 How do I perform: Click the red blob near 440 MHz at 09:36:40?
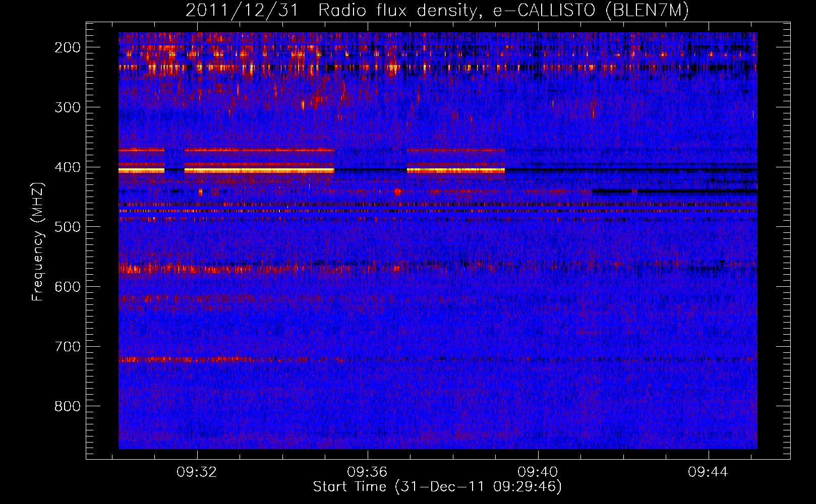pos(397,192)
